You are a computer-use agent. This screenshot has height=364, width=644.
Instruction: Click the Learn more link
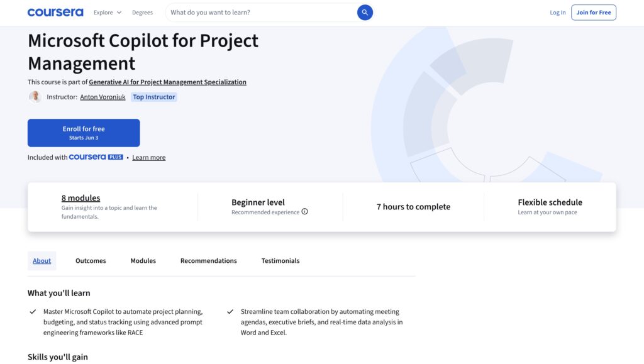[x=148, y=157]
